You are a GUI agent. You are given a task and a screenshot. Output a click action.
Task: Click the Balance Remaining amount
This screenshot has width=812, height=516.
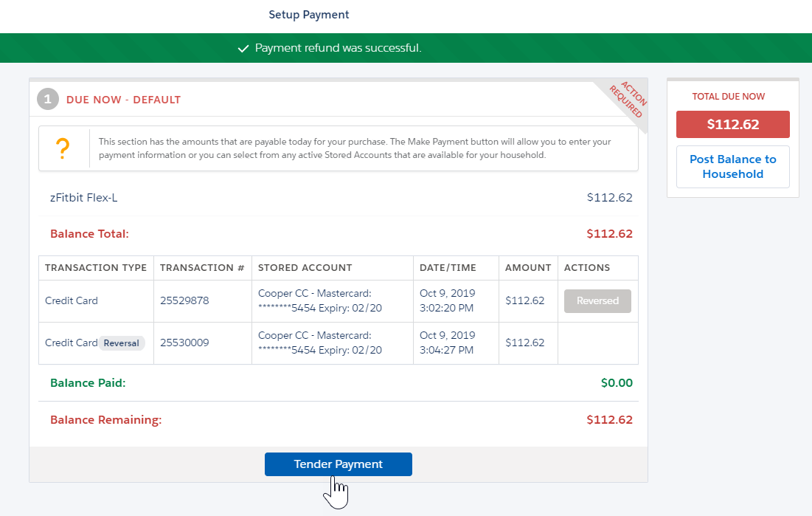[609, 419]
